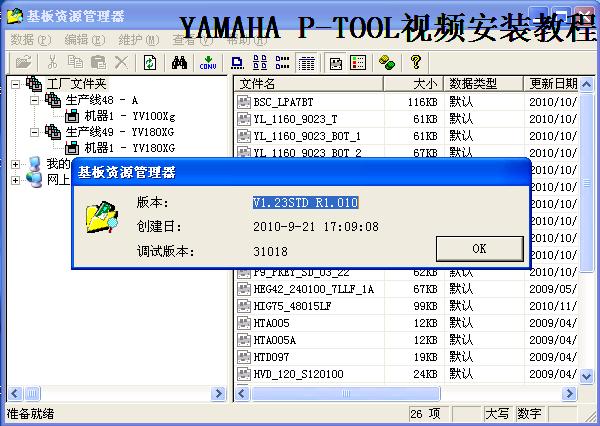The image size is (600, 426).
Task: Select the 生产线49 - YV180XG tree label
Action: (x=119, y=132)
